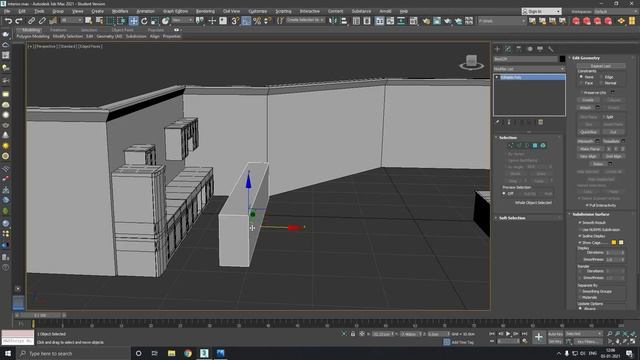
Task: Click the Attach button
Action: tap(585, 108)
